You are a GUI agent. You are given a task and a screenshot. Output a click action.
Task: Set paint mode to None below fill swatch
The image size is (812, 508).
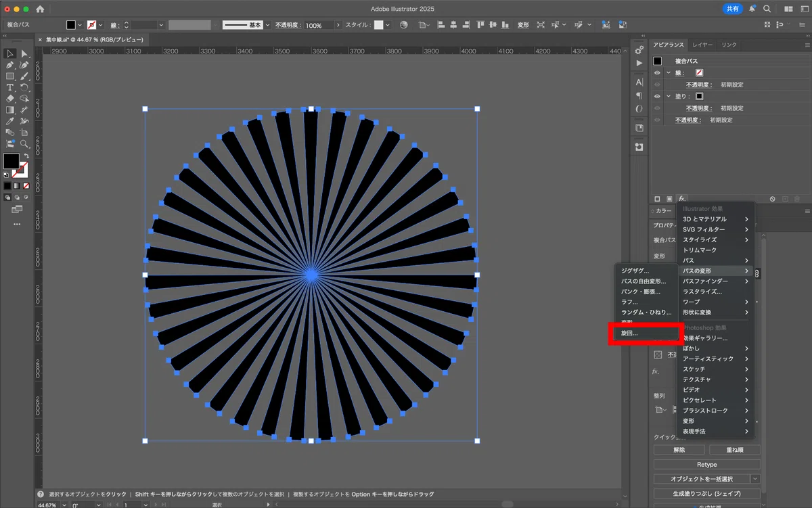click(26, 185)
